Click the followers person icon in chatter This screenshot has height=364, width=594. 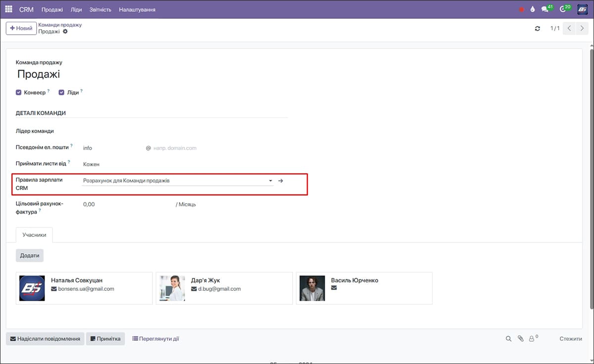pos(532,339)
